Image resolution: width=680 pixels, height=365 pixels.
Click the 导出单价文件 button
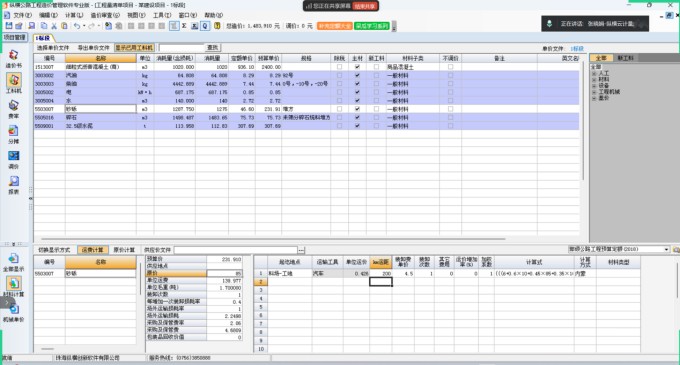[94, 48]
